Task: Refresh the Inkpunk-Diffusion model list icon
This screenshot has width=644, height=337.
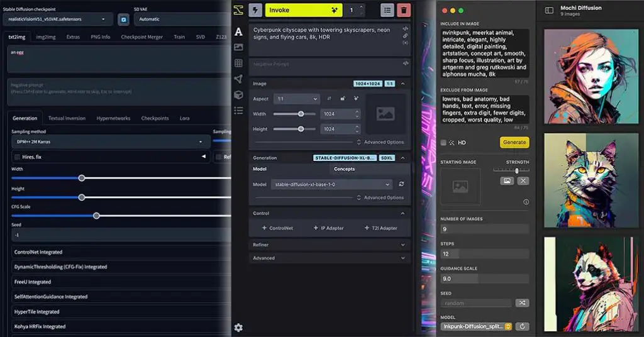Action: (x=522, y=326)
